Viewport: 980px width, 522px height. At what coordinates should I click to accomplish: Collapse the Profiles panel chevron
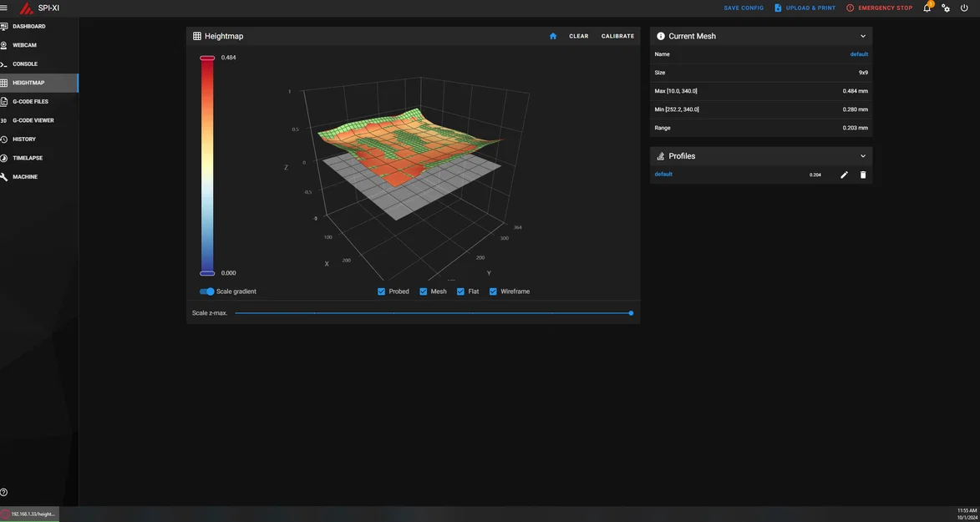pos(863,156)
